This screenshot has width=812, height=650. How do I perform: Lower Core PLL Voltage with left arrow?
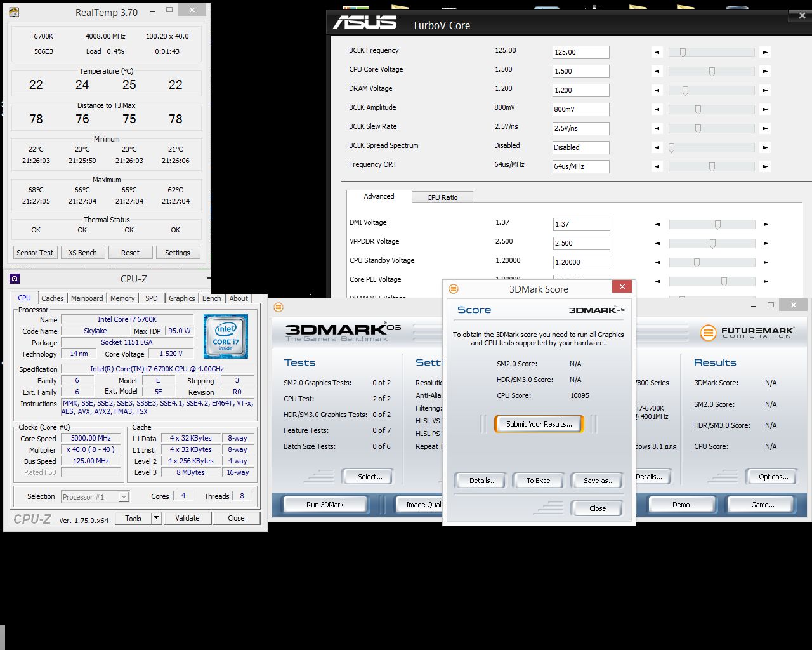point(657,281)
